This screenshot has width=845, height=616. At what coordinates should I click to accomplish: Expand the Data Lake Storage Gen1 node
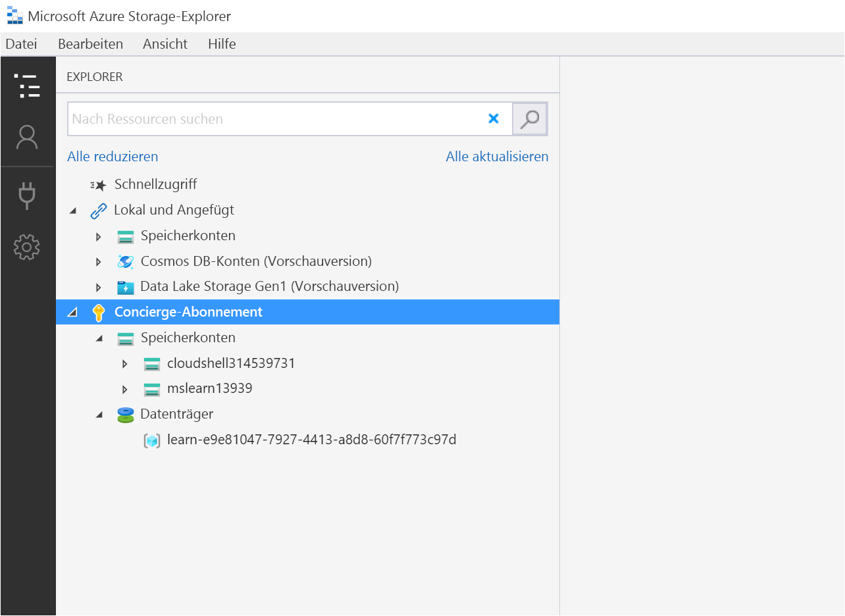pos(99,287)
